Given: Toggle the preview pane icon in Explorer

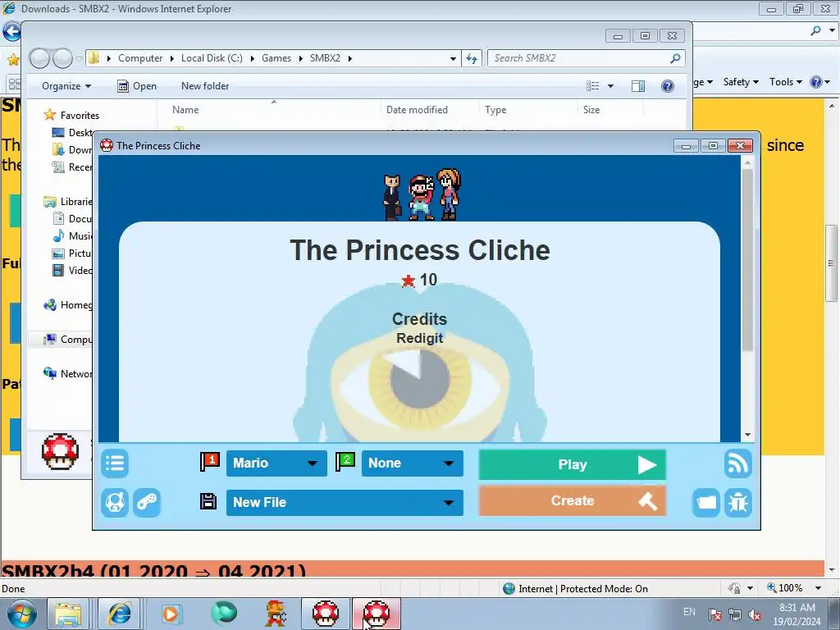Looking at the screenshot, I should pos(638,86).
